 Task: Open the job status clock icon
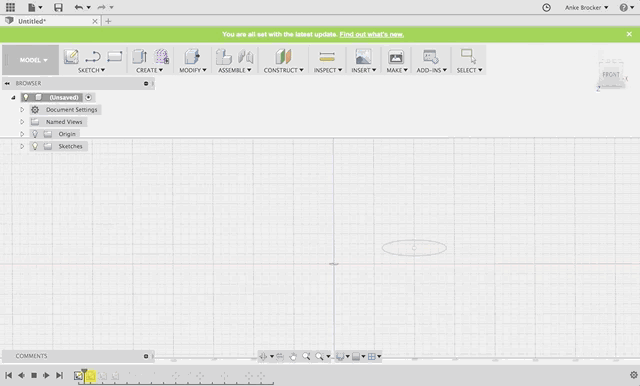[x=546, y=7]
